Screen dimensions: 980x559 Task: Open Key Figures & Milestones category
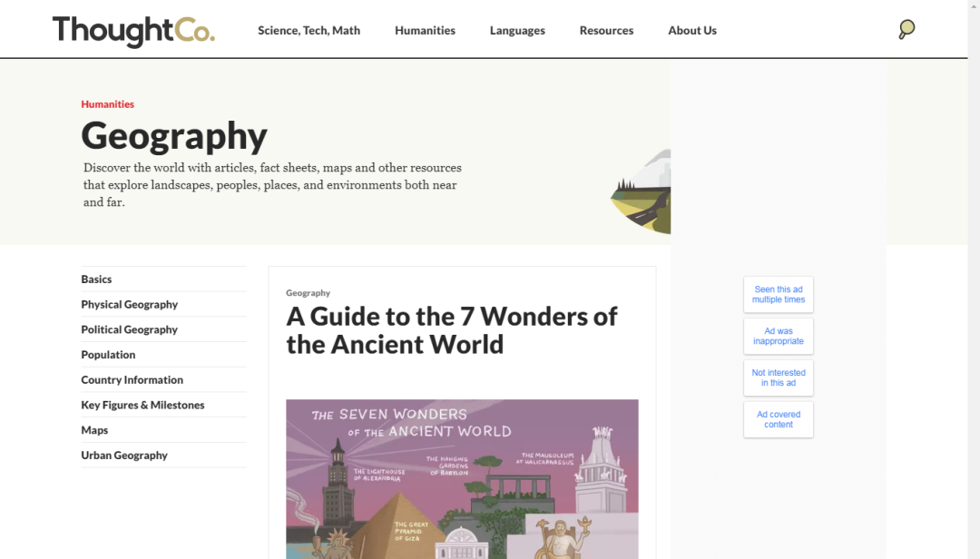(163, 405)
